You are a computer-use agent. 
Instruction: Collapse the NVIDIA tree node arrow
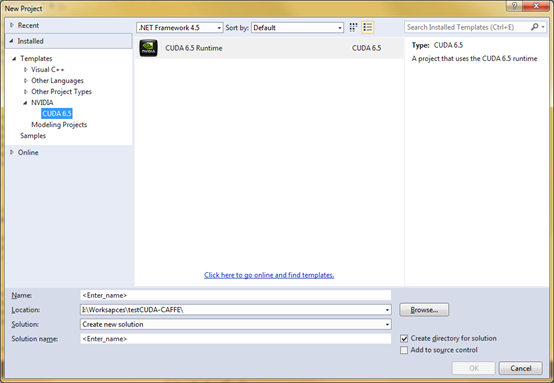pos(25,102)
